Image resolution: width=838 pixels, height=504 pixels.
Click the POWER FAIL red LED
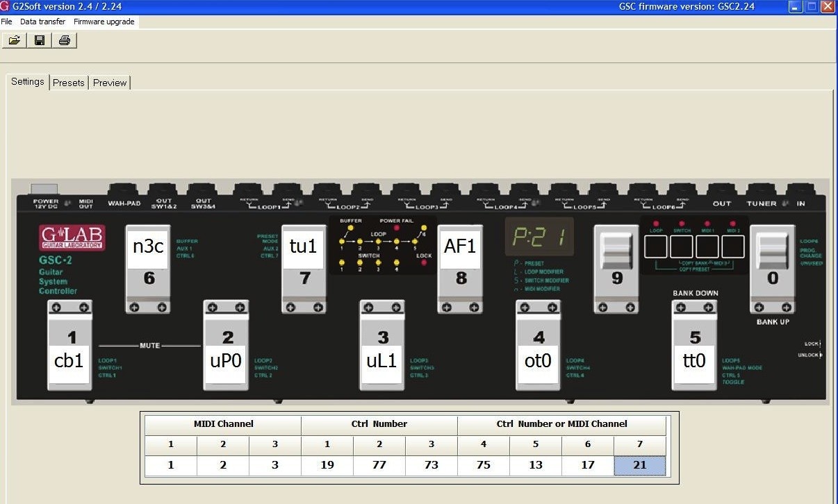click(397, 228)
